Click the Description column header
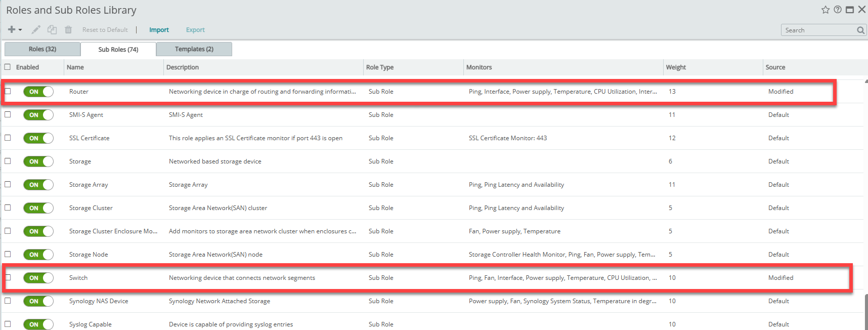The image size is (868, 330). click(x=183, y=67)
